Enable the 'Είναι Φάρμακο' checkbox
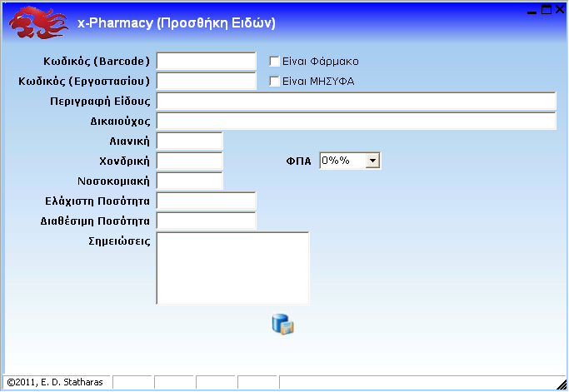This screenshot has width=569, height=392. tap(274, 62)
